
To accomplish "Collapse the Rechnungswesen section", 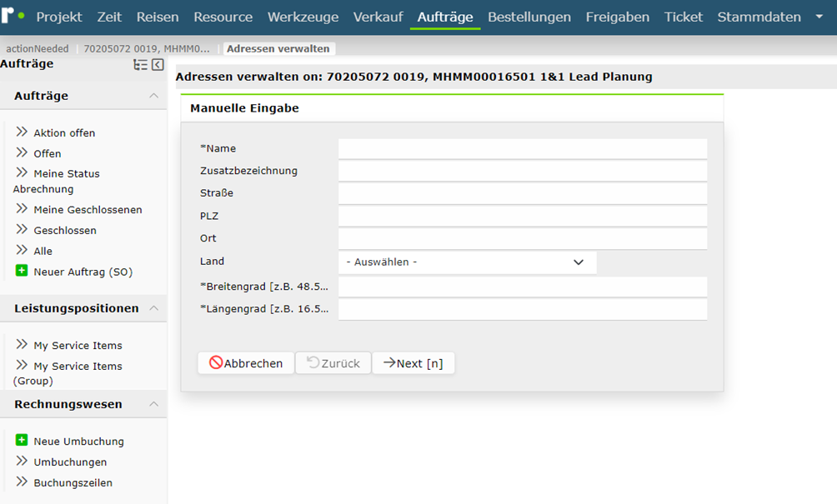I will pyautogui.click(x=153, y=404).
